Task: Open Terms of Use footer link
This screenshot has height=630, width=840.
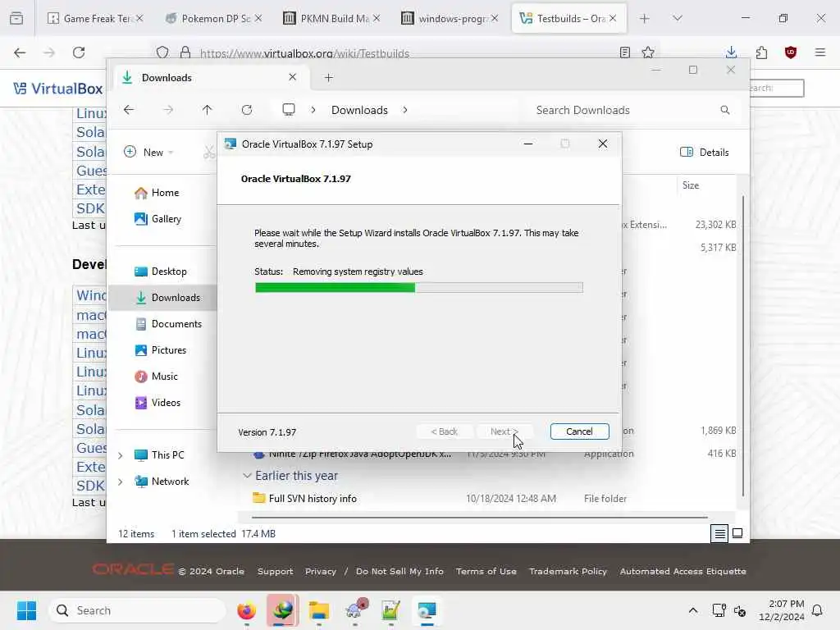Action: (486, 571)
